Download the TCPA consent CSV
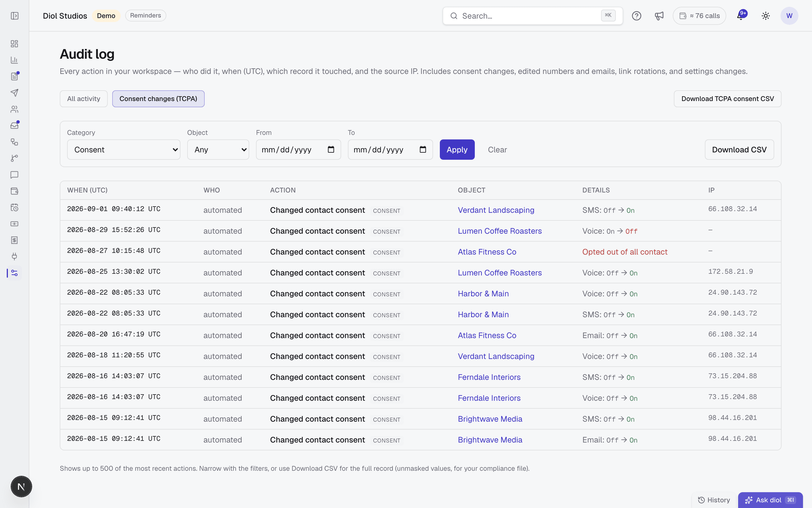The width and height of the screenshot is (812, 508). pyautogui.click(x=727, y=99)
